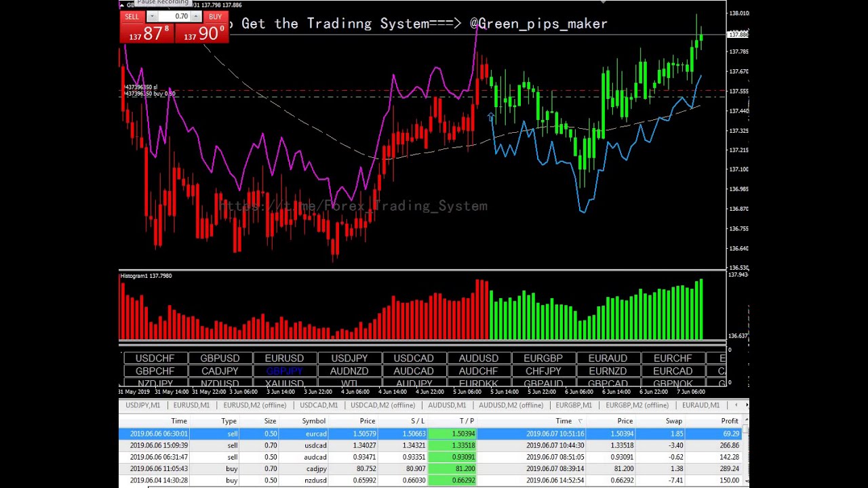Select the CADJPY symbol button
Screen dimensions: 868x488
220,371
